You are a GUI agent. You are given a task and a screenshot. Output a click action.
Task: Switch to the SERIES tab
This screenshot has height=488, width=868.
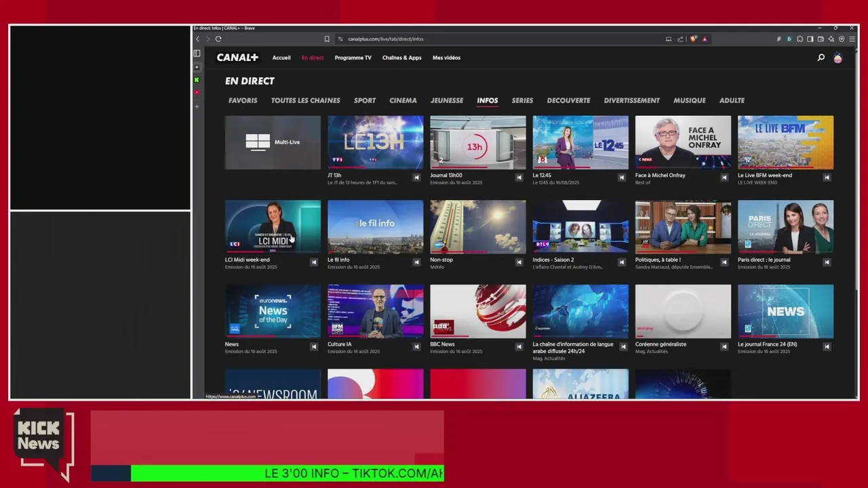pyautogui.click(x=522, y=100)
